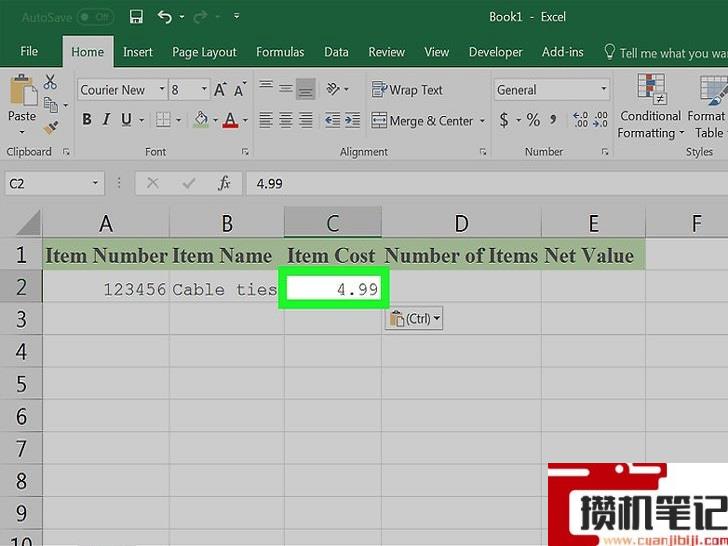Switch to the View tab

click(x=436, y=52)
